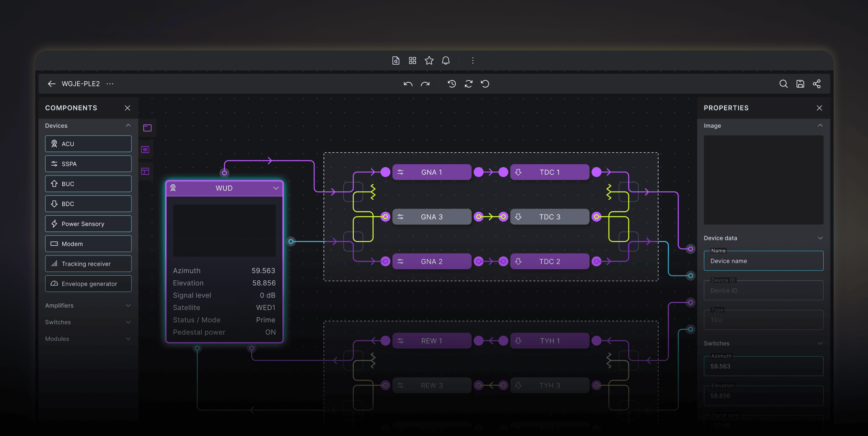This screenshot has width=868, height=436.
Task: Click the star favorite icon
Action: tap(429, 60)
